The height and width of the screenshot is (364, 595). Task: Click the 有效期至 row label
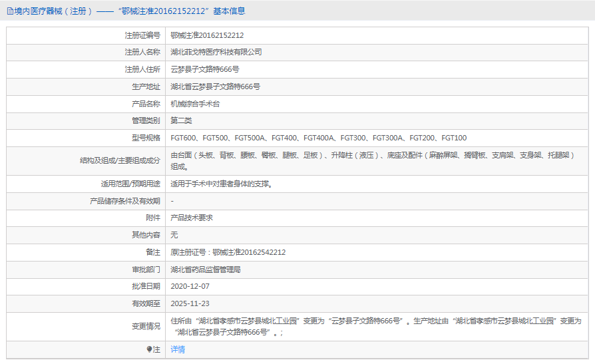146,303
